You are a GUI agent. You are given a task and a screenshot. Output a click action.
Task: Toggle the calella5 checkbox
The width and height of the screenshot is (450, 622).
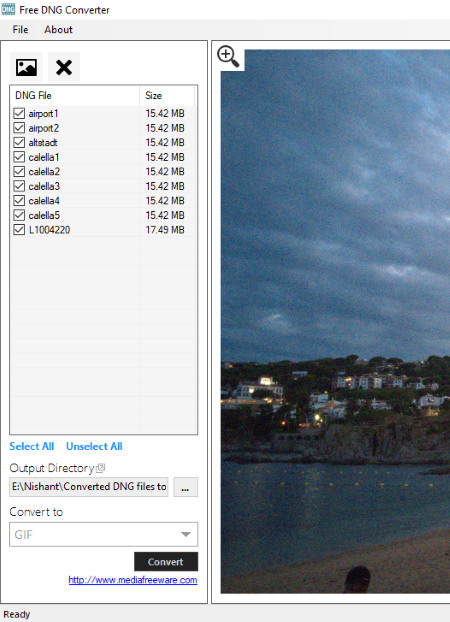[x=19, y=215]
